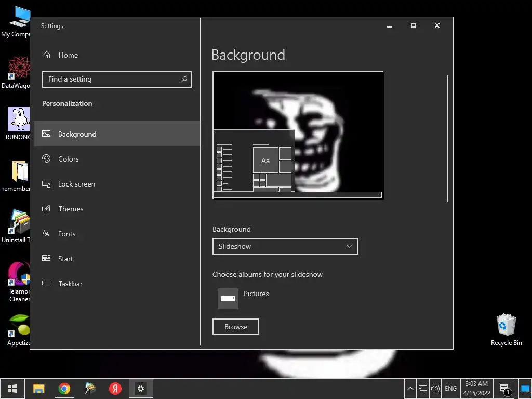Click the Background picture icon in sidebar

(x=46, y=134)
